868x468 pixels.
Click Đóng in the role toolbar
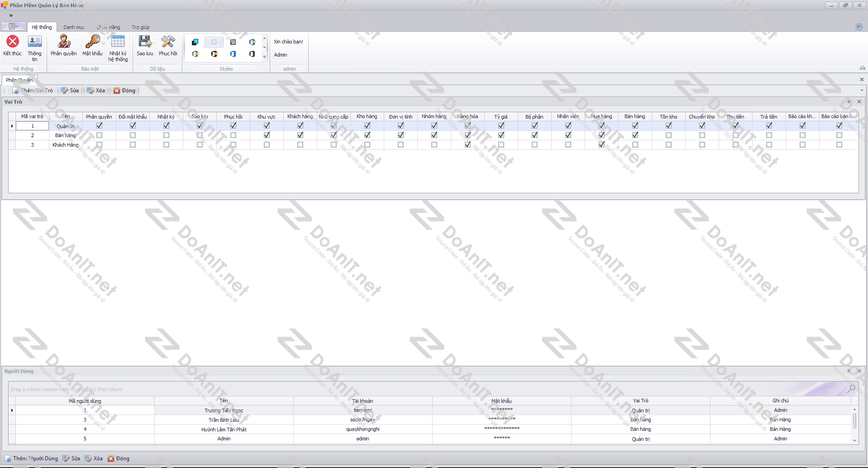tap(124, 91)
